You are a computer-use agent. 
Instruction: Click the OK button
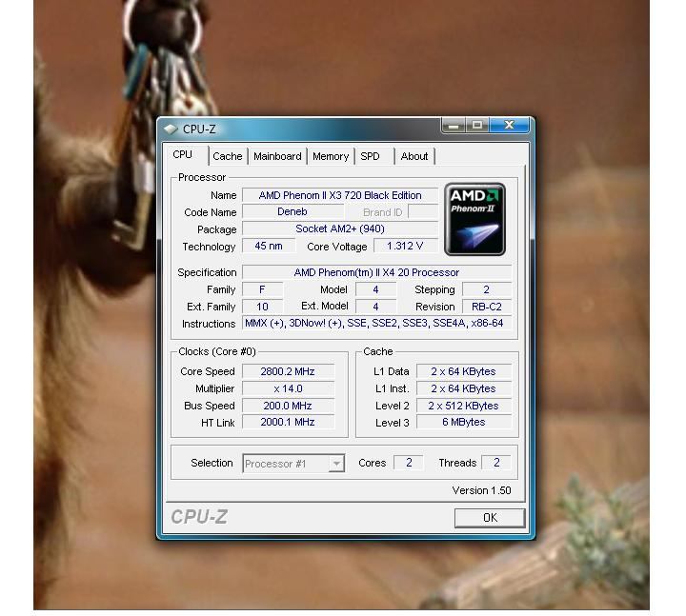click(x=490, y=518)
